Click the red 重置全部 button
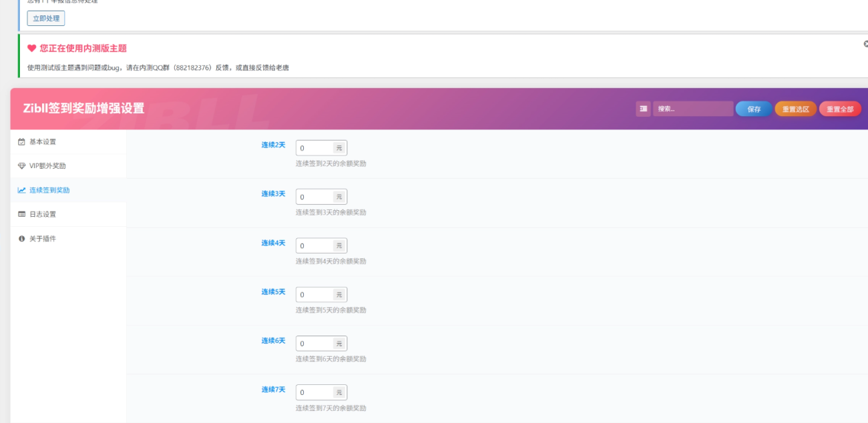This screenshot has width=868, height=423. [840, 109]
